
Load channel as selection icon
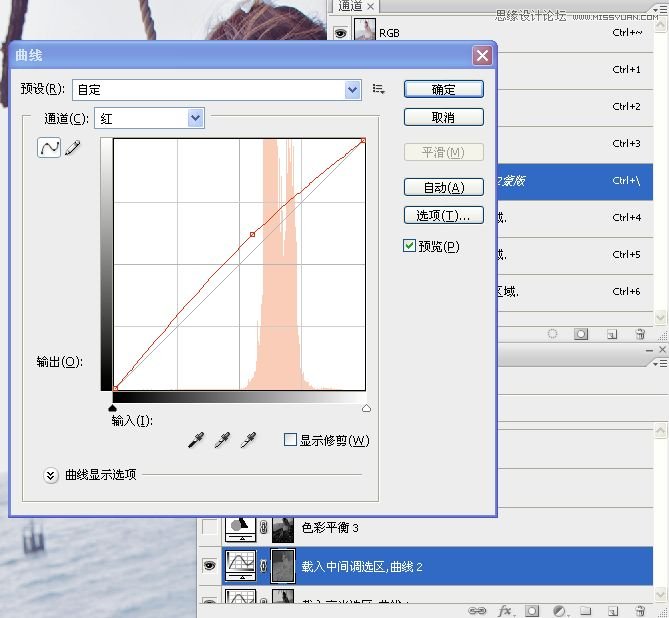553,334
